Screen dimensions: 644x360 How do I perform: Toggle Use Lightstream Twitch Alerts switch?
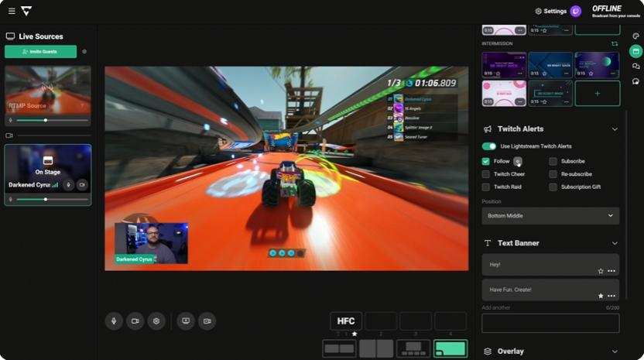(x=488, y=146)
